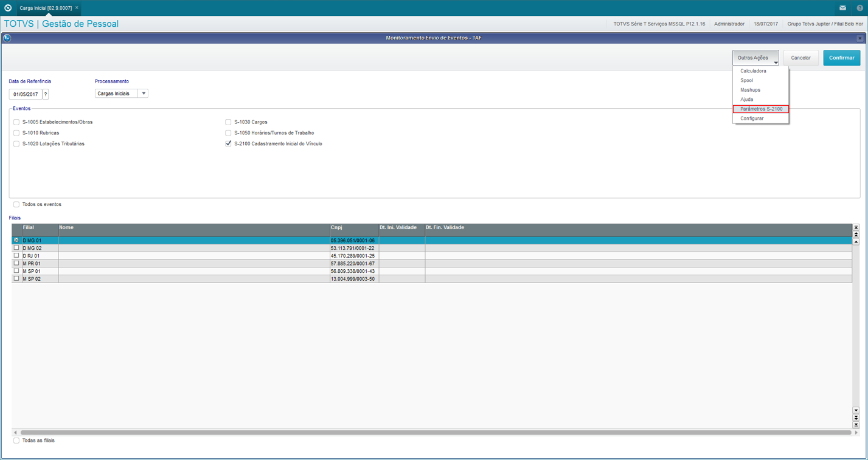Choose Ajuda from the menu

pyautogui.click(x=760, y=100)
